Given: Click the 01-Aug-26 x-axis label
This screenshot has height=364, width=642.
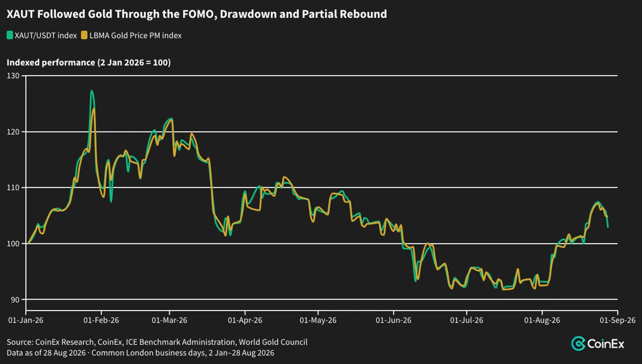Looking at the screenshot, I should [x=542, y=320].
